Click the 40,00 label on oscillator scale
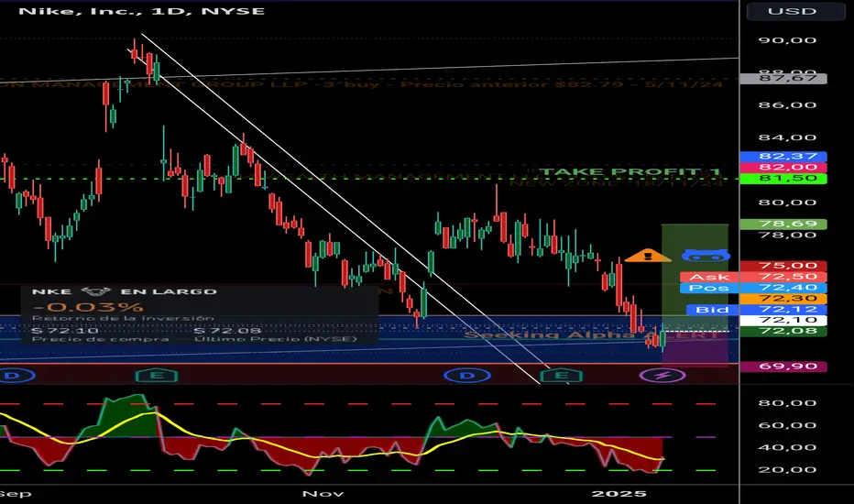 click(787, 447)
